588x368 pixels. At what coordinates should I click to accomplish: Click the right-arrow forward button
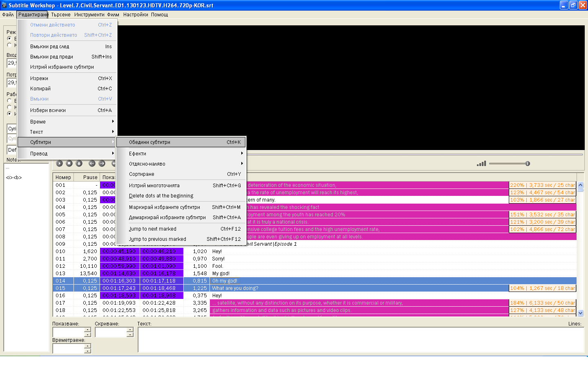coord(102,164)
